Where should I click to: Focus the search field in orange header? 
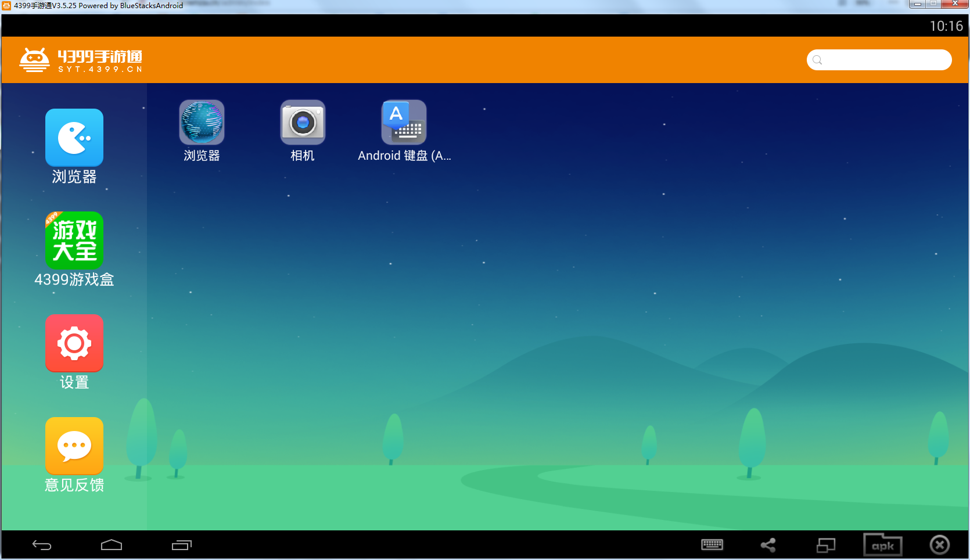tap(879, 60)
